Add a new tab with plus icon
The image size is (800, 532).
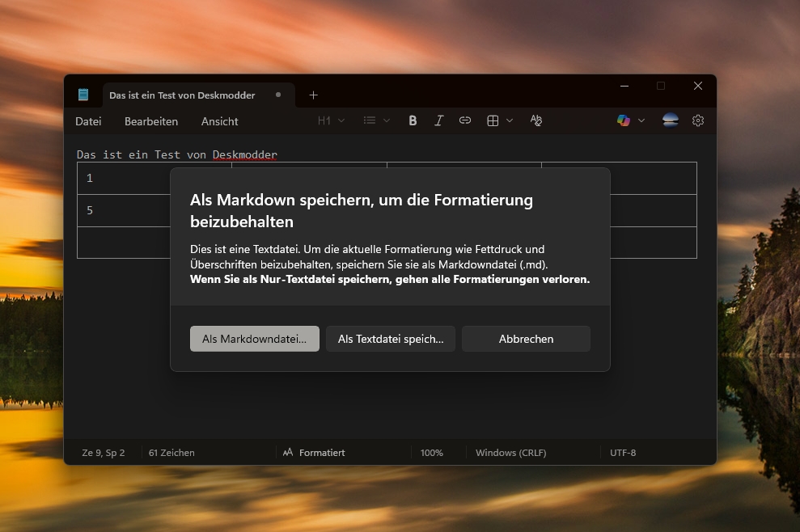(314, 95)
